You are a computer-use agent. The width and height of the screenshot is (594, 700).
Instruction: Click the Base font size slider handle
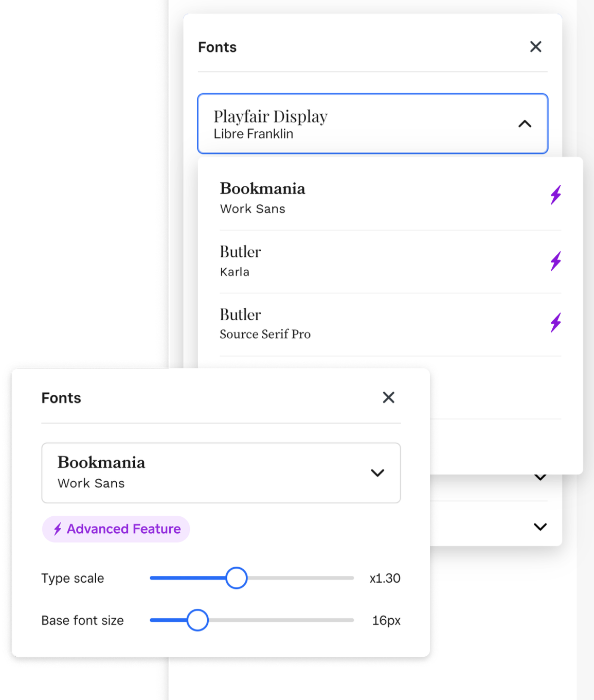coord(197,620)
